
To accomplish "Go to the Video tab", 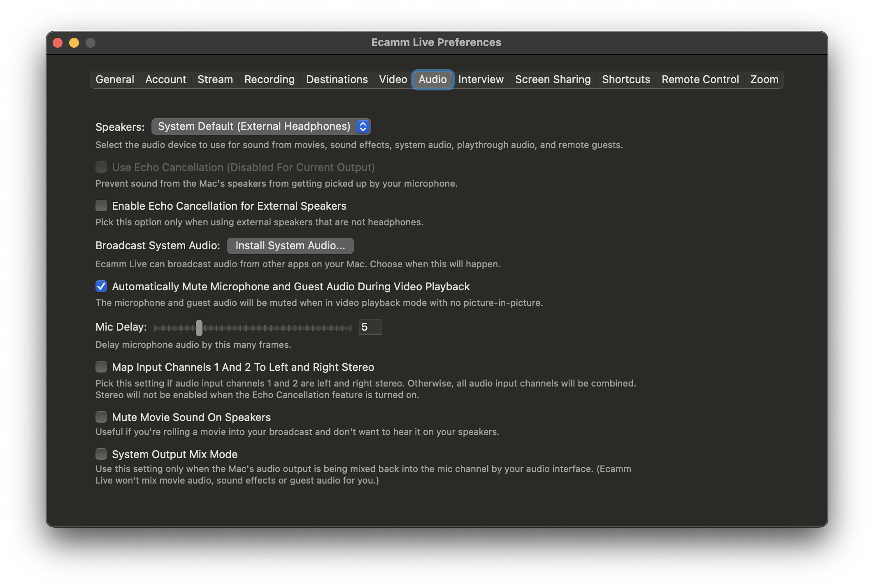I will (393, 79).
